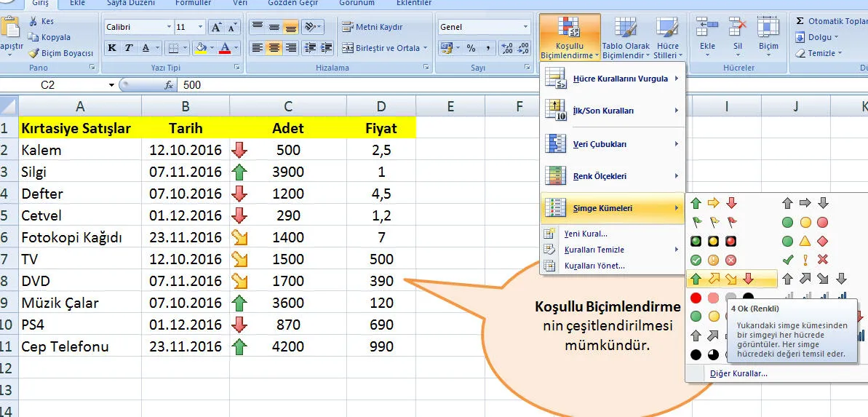Apply percent style with % button
The width and height of the screenshot is (868, 417).
point(471,48)
